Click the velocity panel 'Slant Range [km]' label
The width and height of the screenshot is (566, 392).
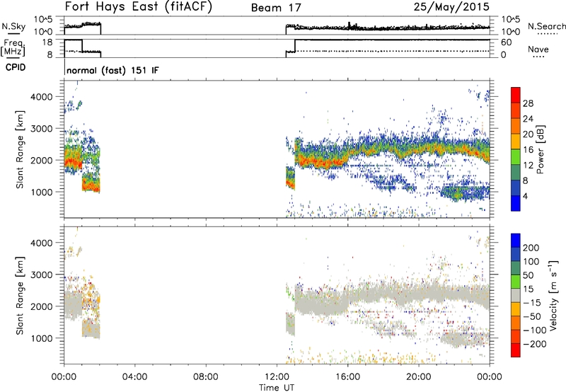coord(20,295)
